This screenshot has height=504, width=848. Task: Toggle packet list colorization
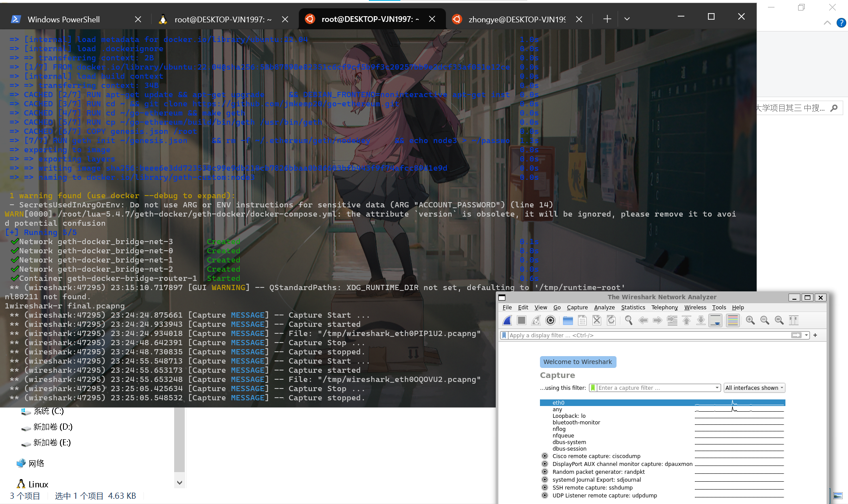732,320
